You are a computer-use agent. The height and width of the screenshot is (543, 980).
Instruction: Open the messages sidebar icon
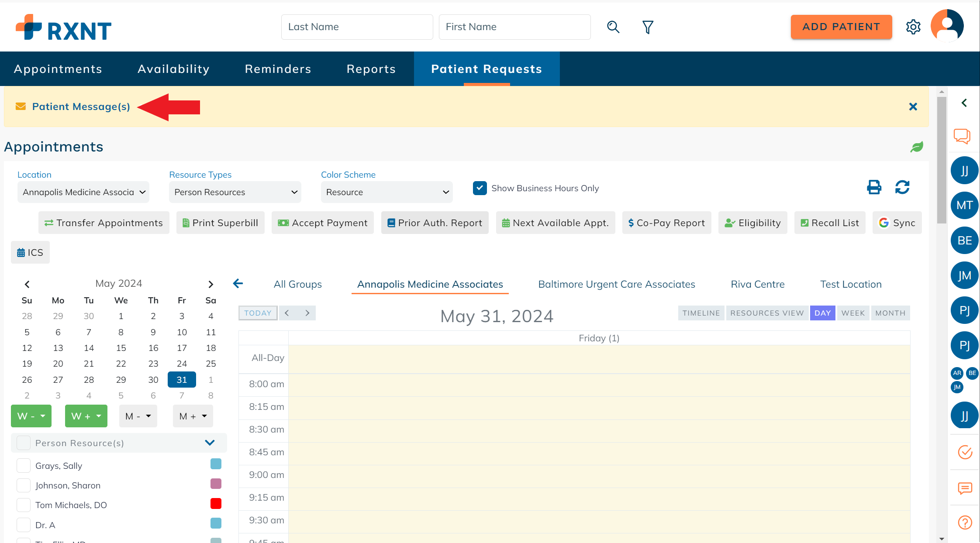pyautogui.click(x=965, y=488)
